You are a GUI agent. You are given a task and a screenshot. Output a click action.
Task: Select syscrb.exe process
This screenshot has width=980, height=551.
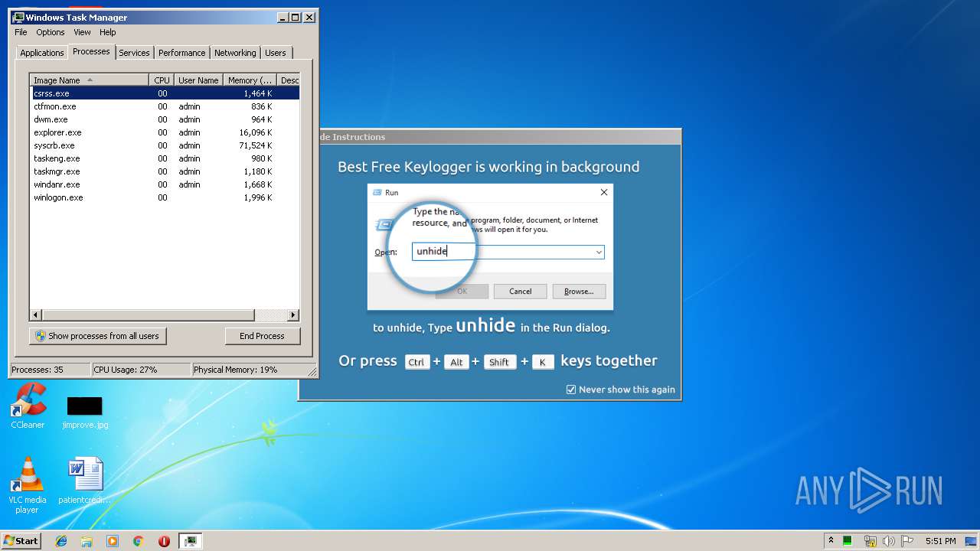pos(165,145)
